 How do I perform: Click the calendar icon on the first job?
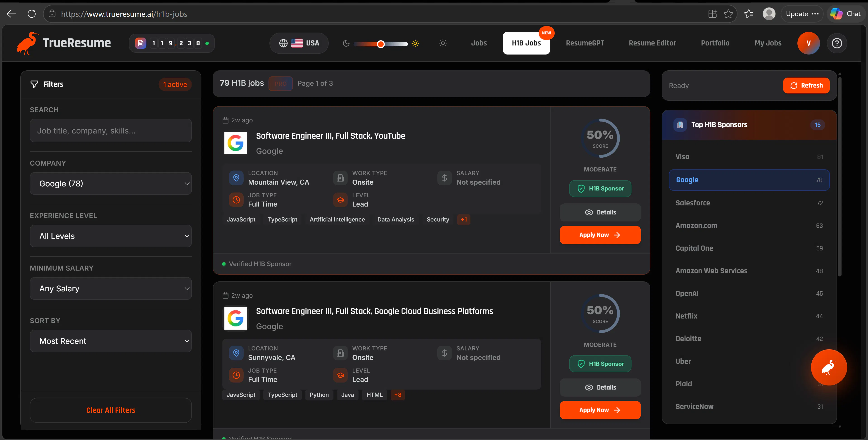(x=225, y=120)
